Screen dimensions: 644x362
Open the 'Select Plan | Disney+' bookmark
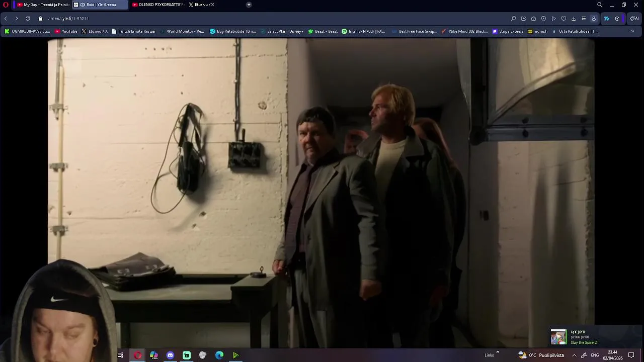pos(282,31)
